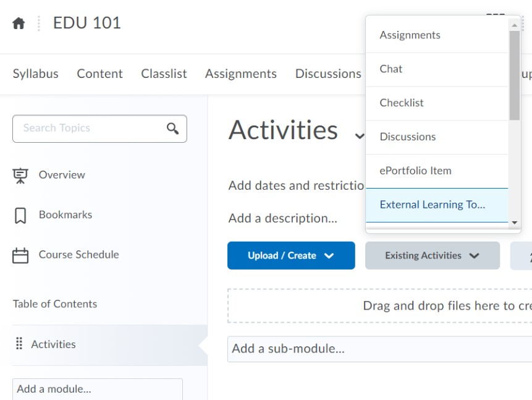Open the Upload / Create dropdown
The image size is (532, 400).
tap(291, 255)
